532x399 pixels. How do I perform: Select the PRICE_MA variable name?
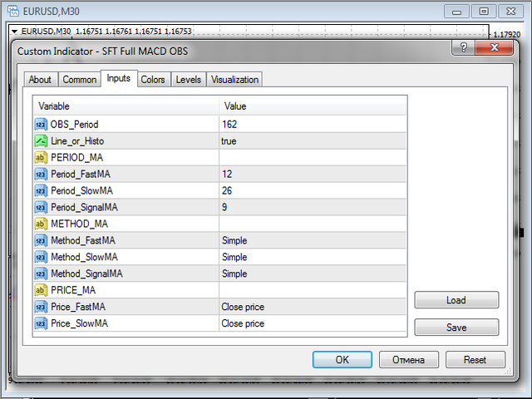point(73,290)
